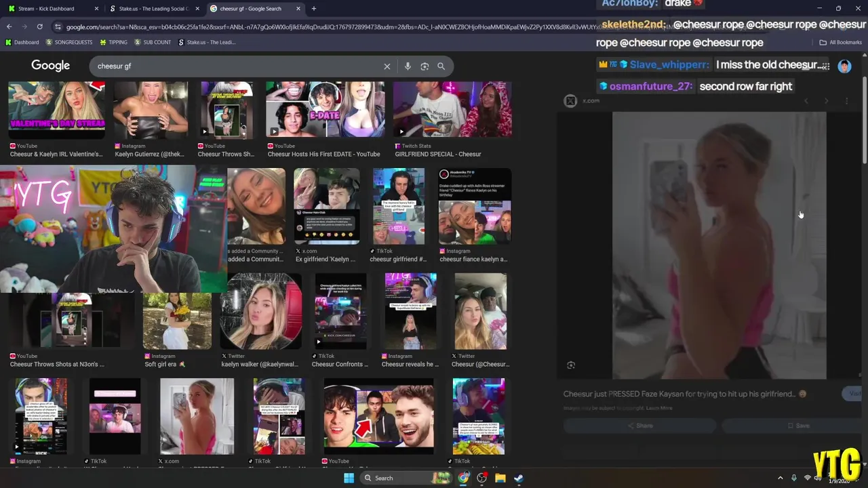Image resolution: width=868 pixels, height=488 pixels.
Task: Open the TIPPING bookmark
Action: 113,42
